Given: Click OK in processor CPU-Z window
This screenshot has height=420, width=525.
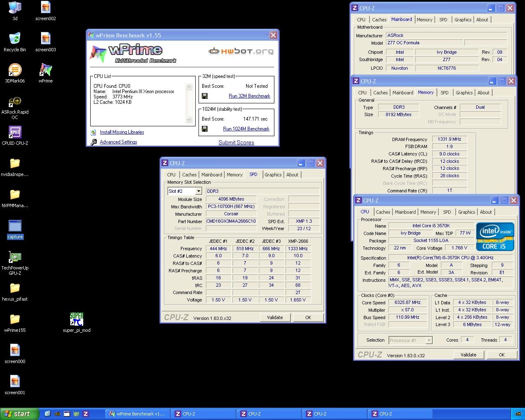Looking at the screenshot, I should tap(502, 355).
